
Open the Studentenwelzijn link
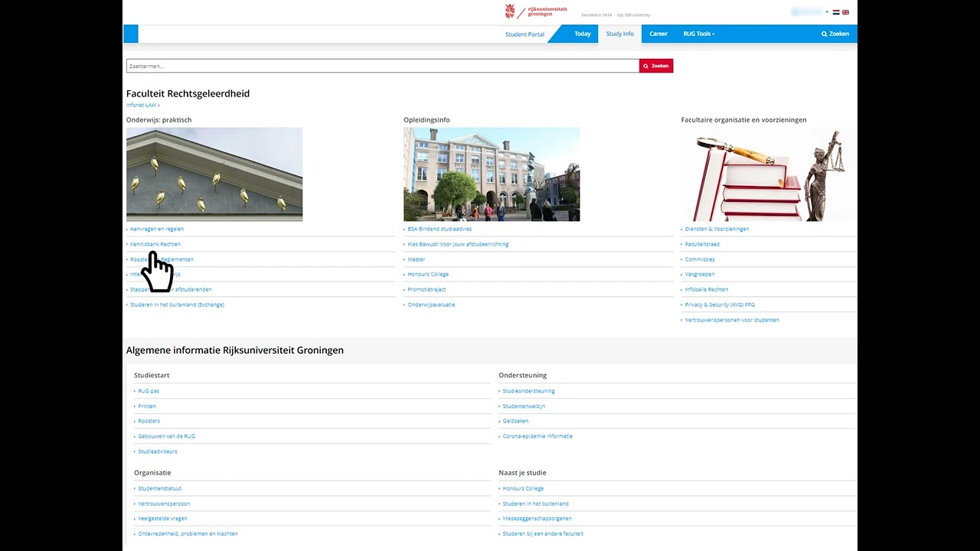click(x=524, y=406)
